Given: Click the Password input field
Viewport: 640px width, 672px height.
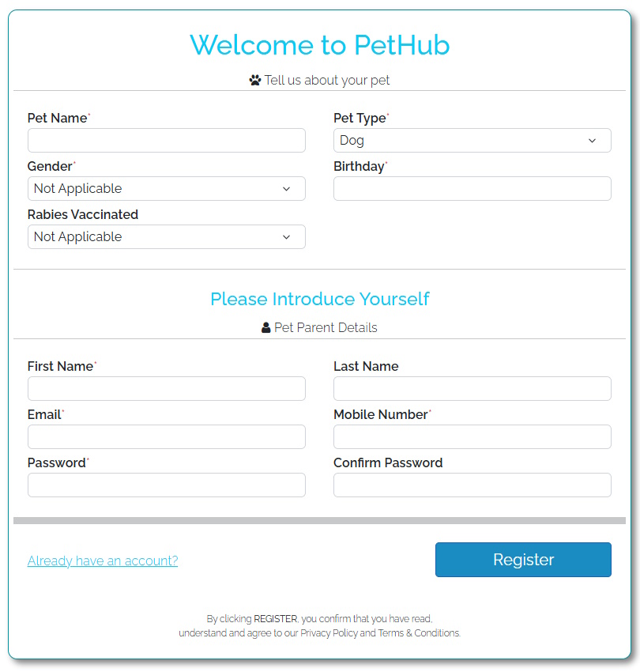Looking at the screenshot, I should [x=166, y=485].
